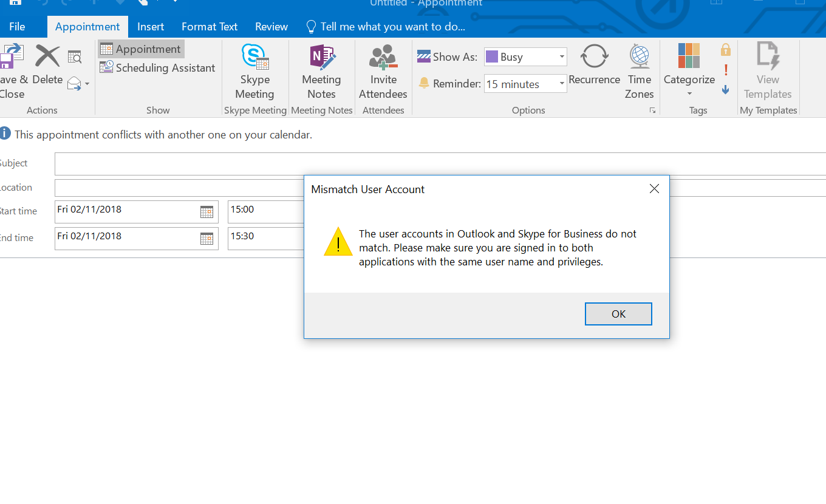Switch to the Insert tab
This screenshot has height=504, width=826.
[x=151, y=27]
